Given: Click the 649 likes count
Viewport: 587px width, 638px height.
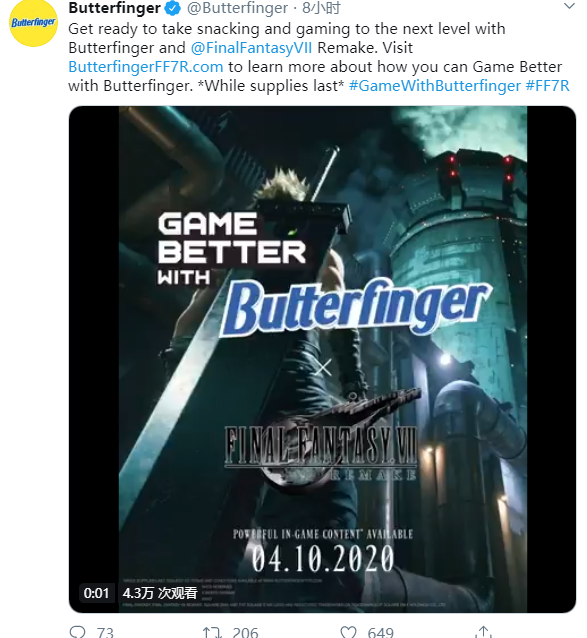Looking at the screenshot, I should 380,632.
